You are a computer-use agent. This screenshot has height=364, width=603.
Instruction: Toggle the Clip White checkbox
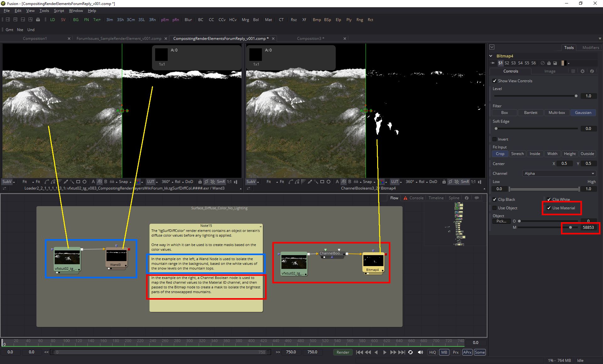(x=549, y=199)
